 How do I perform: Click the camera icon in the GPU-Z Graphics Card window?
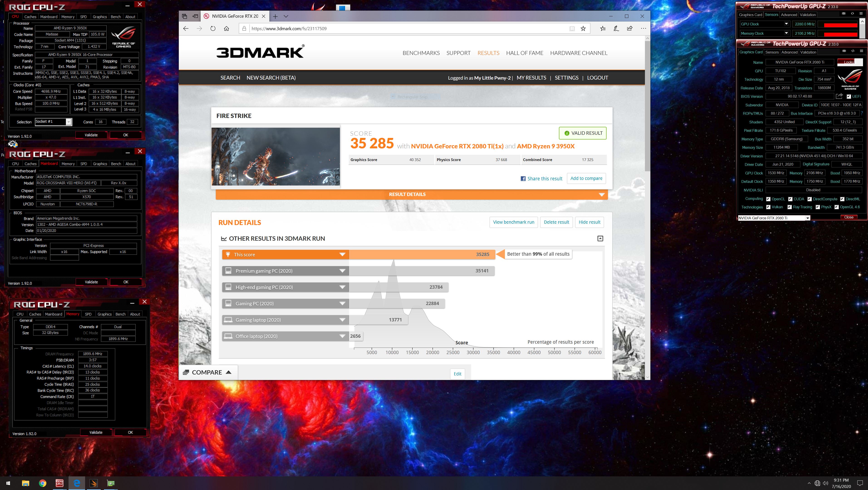[844, 51]
